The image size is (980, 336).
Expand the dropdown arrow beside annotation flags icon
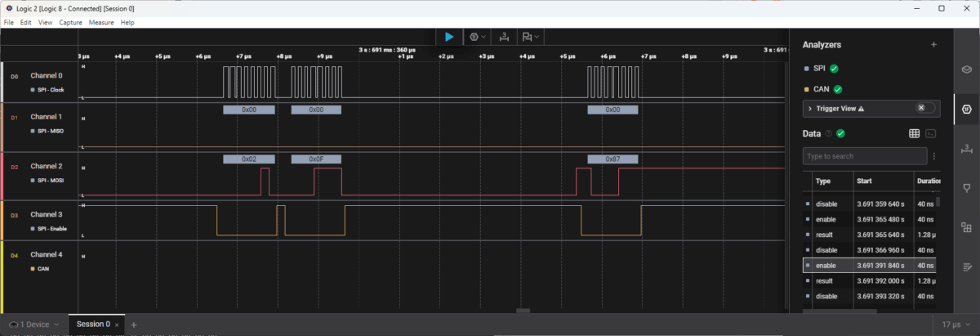coord(537,37)
